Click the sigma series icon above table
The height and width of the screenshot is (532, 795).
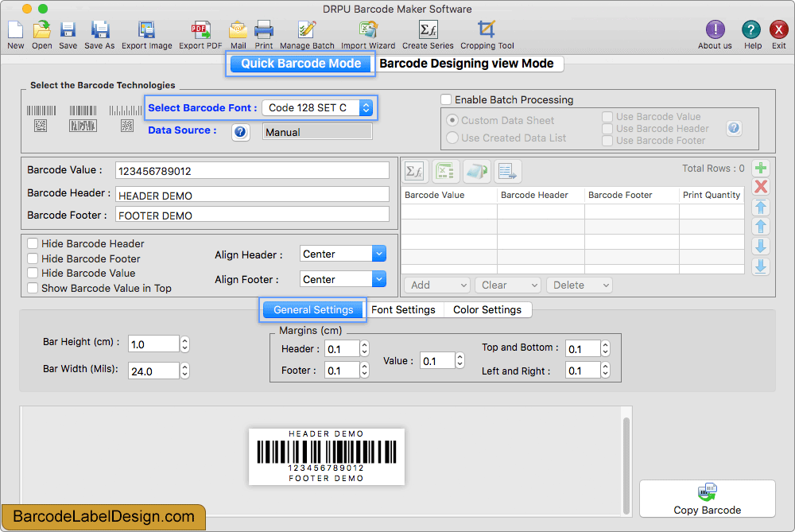[414, 172]
